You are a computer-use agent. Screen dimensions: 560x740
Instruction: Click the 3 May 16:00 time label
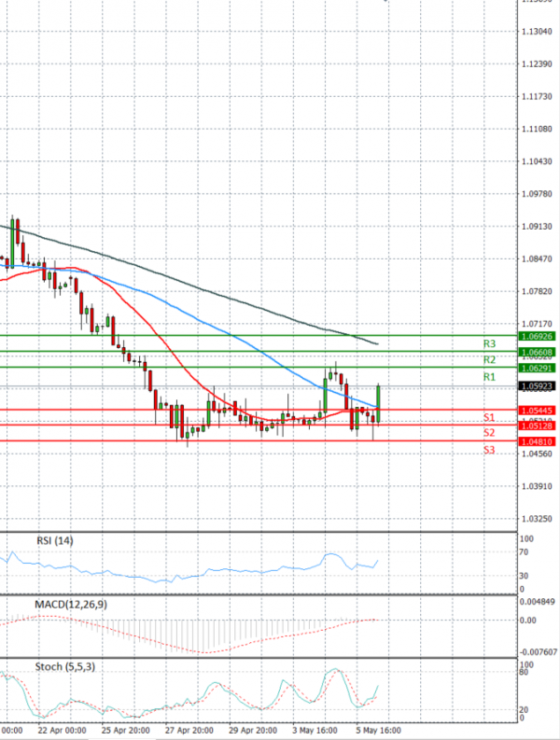point(315,731)
